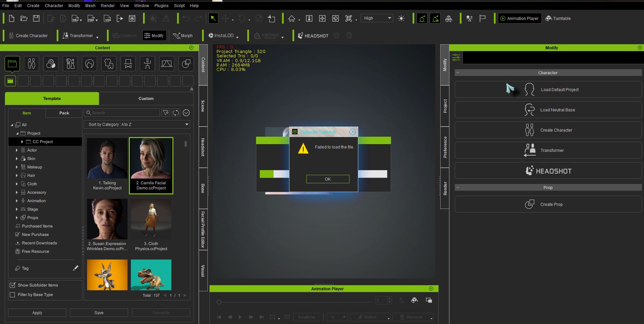Open the Plugins menu
This screenshot has width=644, height=324.
pos(161,6)
